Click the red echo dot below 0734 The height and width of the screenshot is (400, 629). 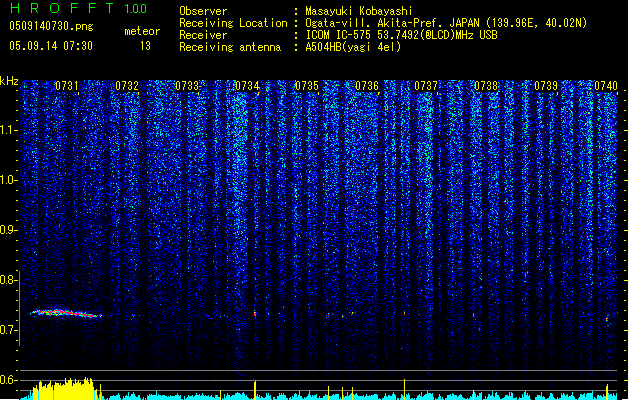point(255,313)
